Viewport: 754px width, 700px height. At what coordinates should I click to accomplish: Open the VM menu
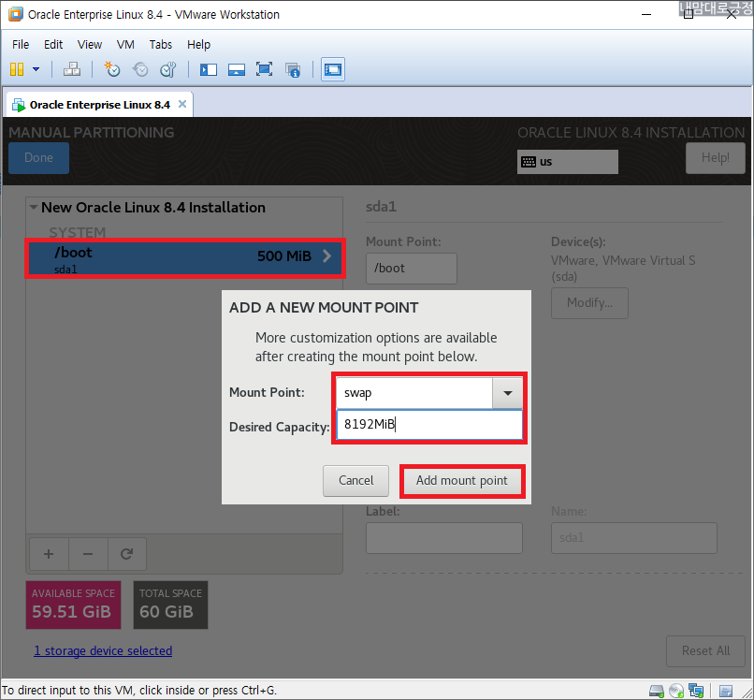pos(125,45)
